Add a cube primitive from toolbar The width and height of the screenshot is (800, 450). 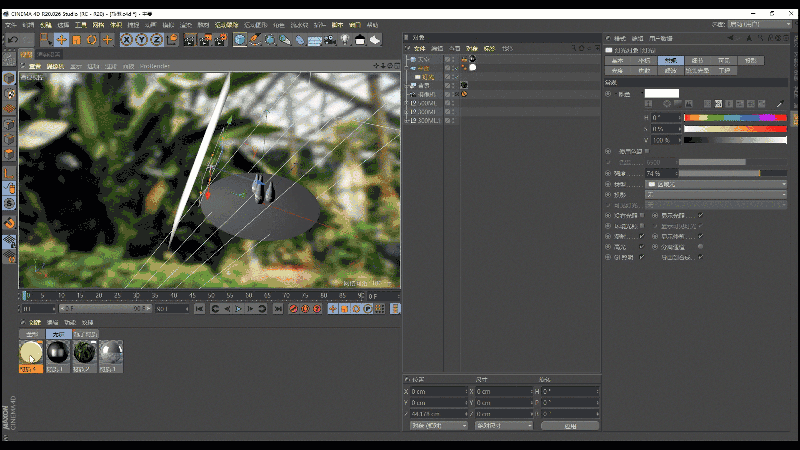(241, 40)
